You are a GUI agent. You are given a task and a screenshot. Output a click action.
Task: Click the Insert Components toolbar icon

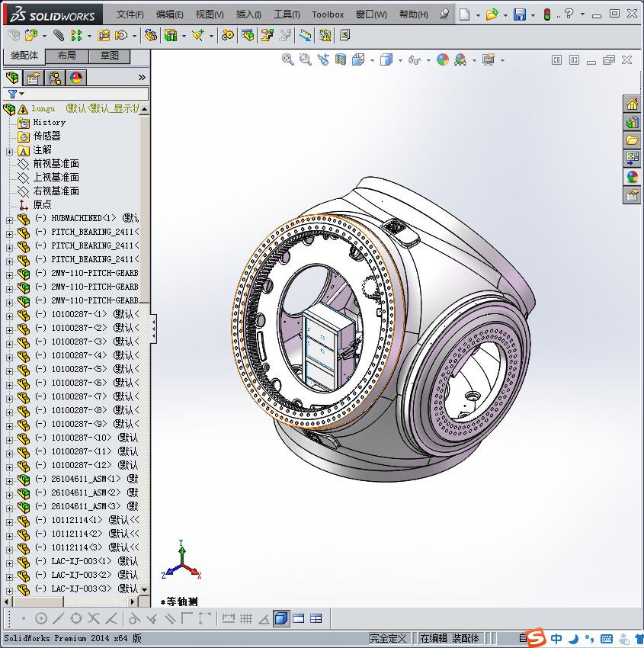click(30, 36)
